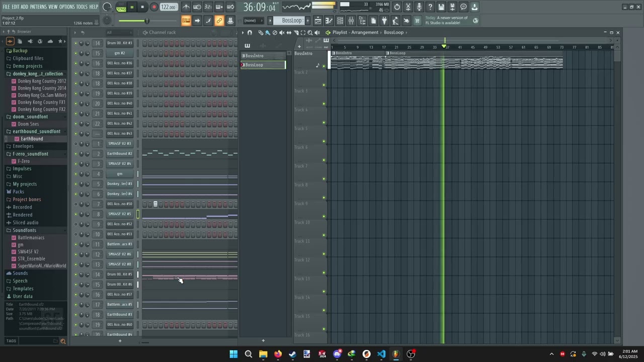
Task: Click the record button
Action: [x=154, y=7]
